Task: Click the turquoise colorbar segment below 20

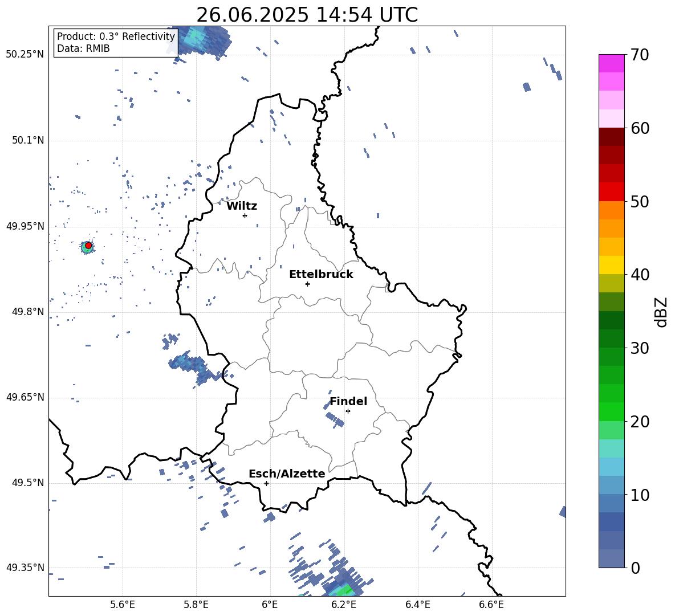Action: tap(611, 448)
